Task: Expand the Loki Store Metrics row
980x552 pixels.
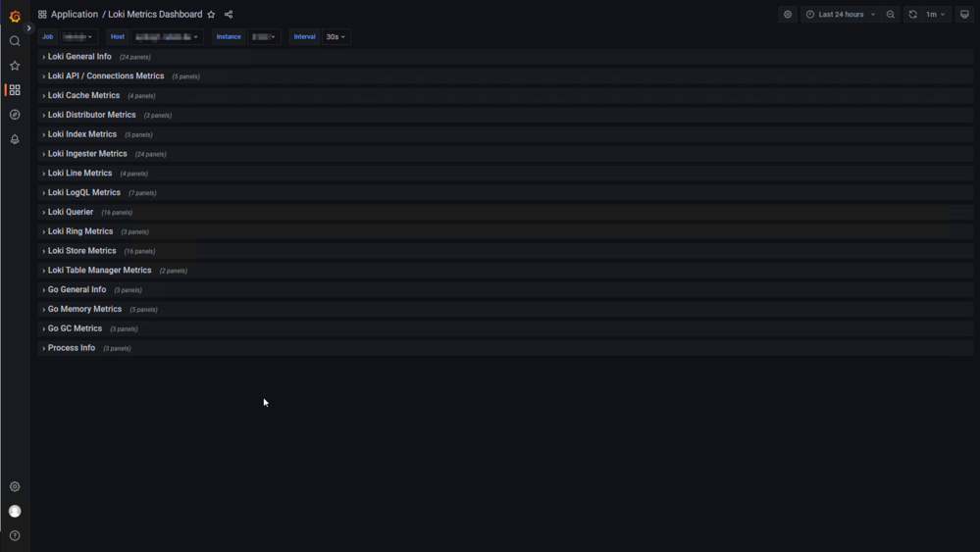Action: tap(505, 251)
